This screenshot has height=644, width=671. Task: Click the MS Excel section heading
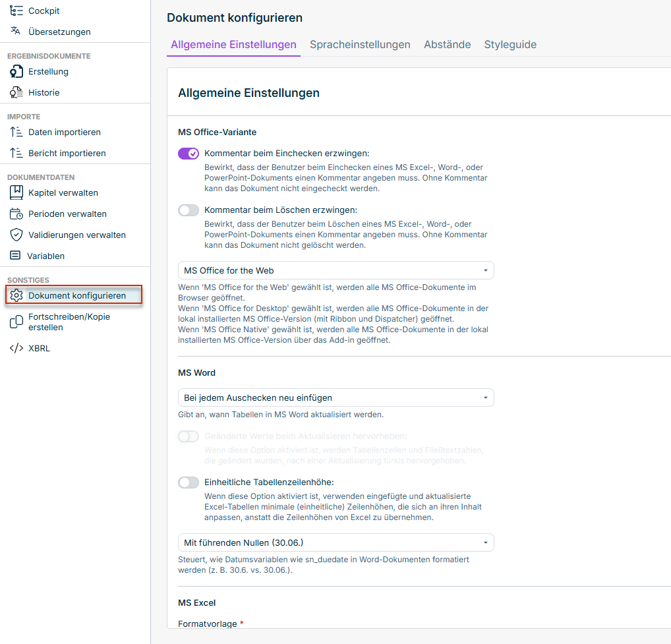click(x=197, y=602)
